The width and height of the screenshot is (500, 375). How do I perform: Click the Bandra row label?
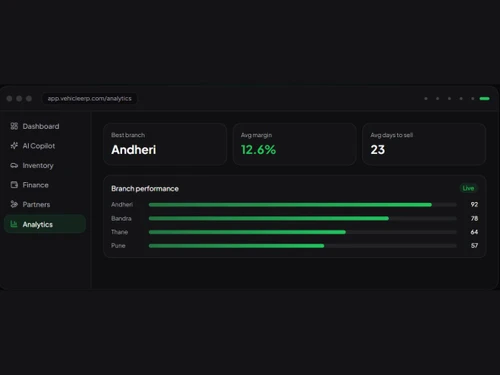pos(121,218)
